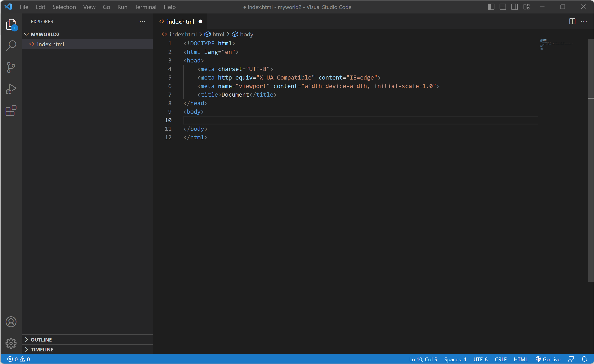Open the Accounts menu icon
The height and width of the screenshot is (364, 594).
(x=11, y=322)
